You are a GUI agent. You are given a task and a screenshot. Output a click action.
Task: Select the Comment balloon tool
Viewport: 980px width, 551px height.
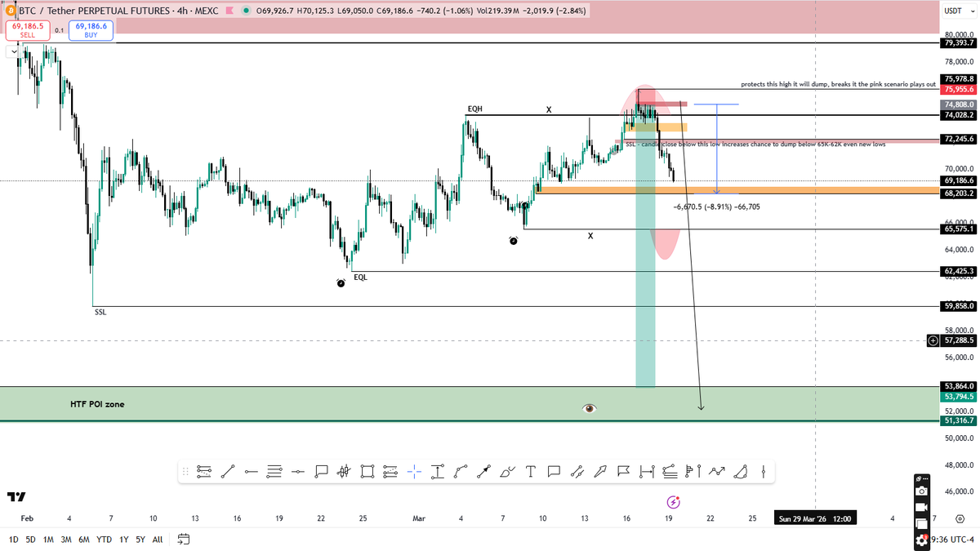(x=554, y=471)
